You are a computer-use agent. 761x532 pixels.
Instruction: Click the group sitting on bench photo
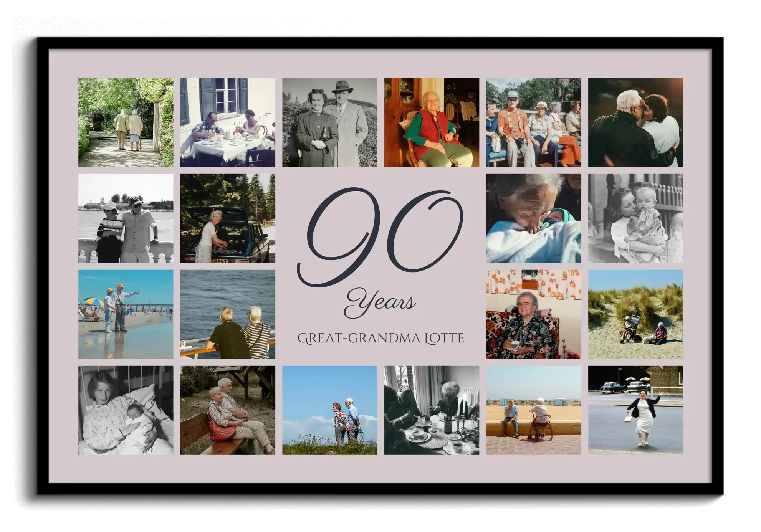[534, 122]
